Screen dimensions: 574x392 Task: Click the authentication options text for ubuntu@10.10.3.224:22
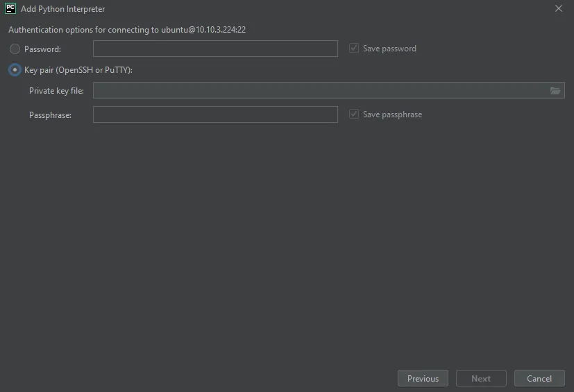coord(127,30)
